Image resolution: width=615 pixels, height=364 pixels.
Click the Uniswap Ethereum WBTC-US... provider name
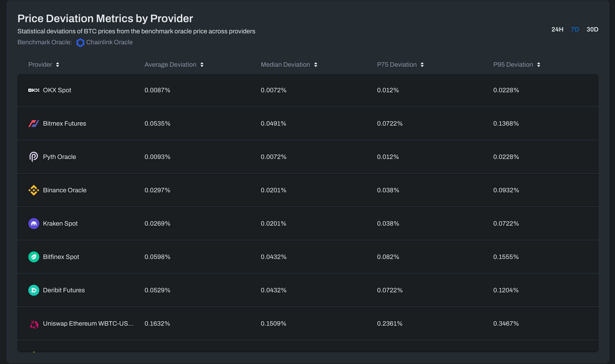(88, 324)
